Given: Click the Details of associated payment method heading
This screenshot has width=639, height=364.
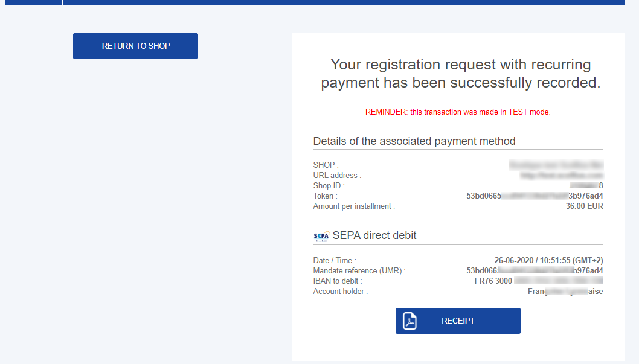Looking at the screenshot, I should pos(414,141).
